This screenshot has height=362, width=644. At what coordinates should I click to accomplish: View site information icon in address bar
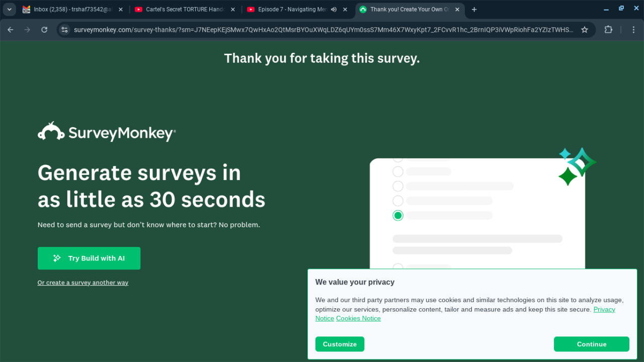click(x=64, y=30)
